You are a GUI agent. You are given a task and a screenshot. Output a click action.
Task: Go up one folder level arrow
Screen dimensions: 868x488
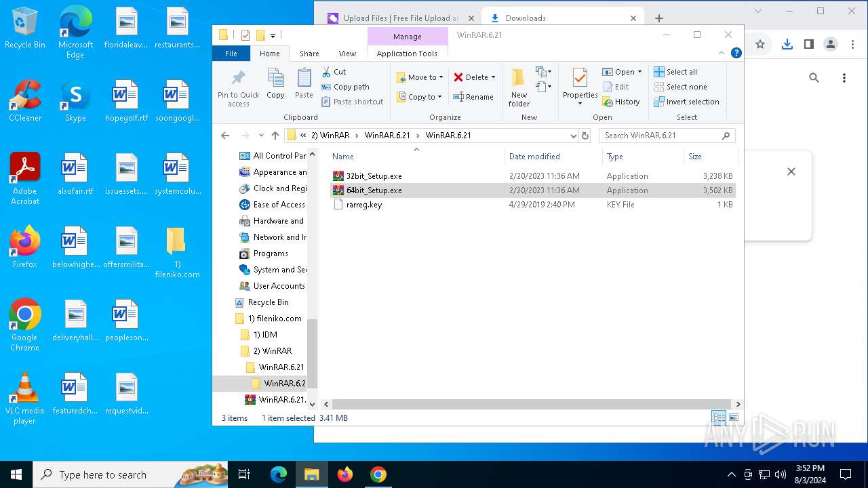coord(275,136)
